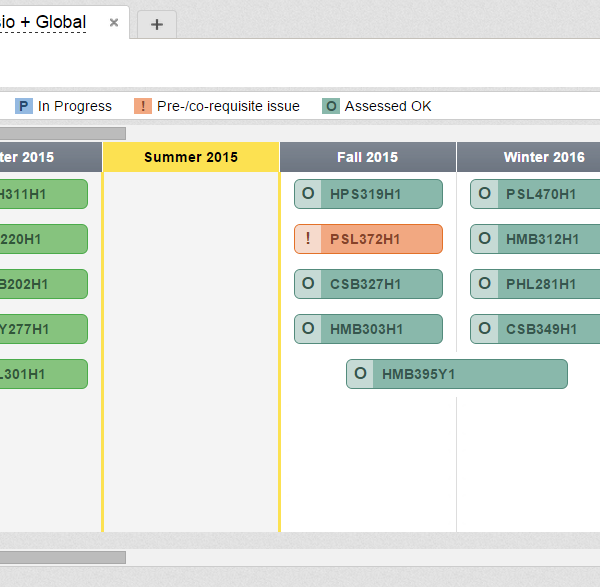Click the bottom horizontal scrollbar thumb
This screenshot has height=587, width=600.
(x=62, y=557)
